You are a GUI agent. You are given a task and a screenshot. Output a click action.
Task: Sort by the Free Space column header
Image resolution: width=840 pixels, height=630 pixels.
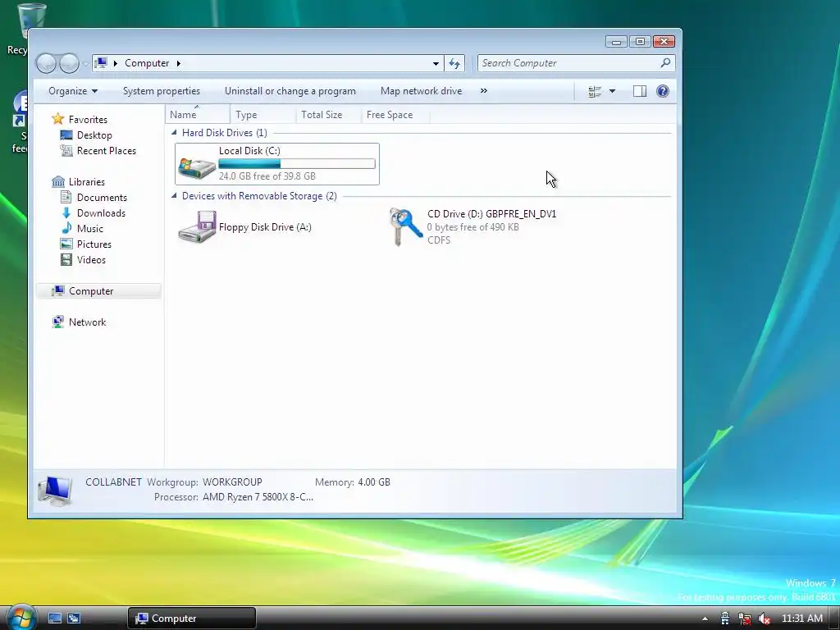(395, 115)
